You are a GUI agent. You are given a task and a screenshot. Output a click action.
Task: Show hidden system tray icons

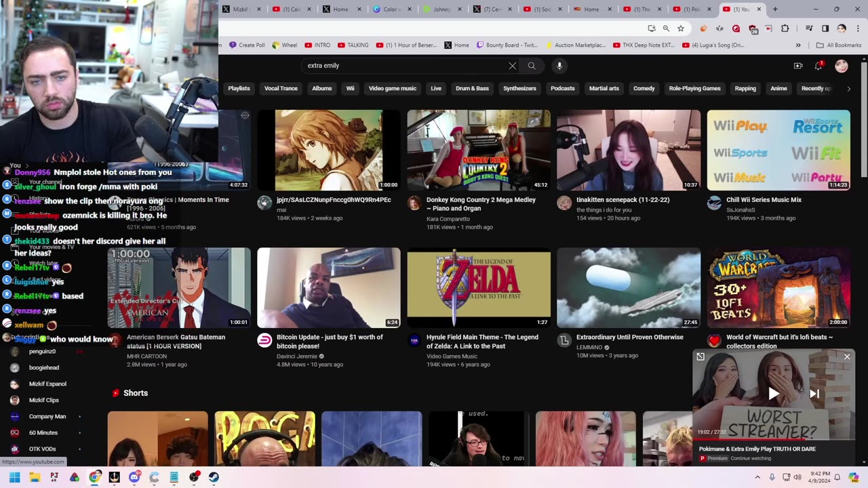pos(759,477)
